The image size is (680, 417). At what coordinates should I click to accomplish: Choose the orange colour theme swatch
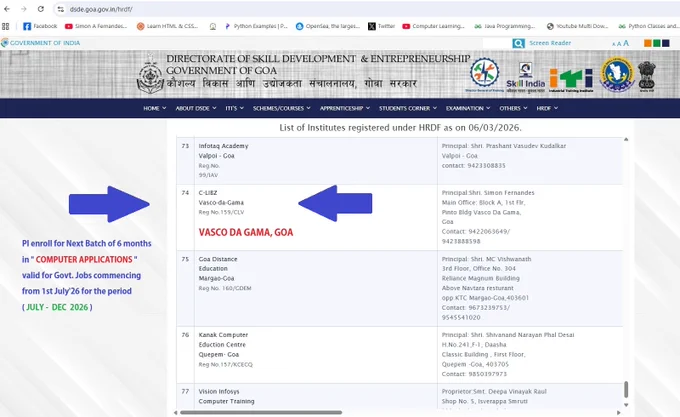[647, 43]
